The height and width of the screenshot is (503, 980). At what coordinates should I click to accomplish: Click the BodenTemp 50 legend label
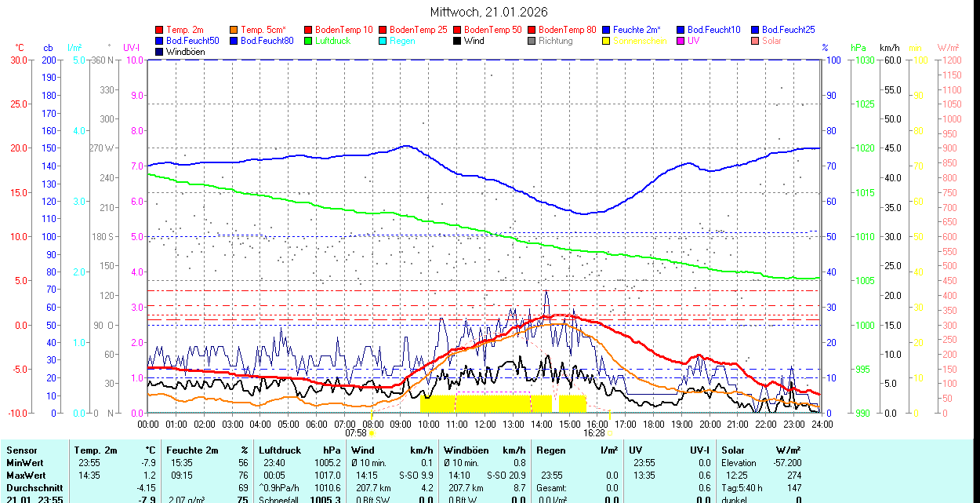[492, 30]
